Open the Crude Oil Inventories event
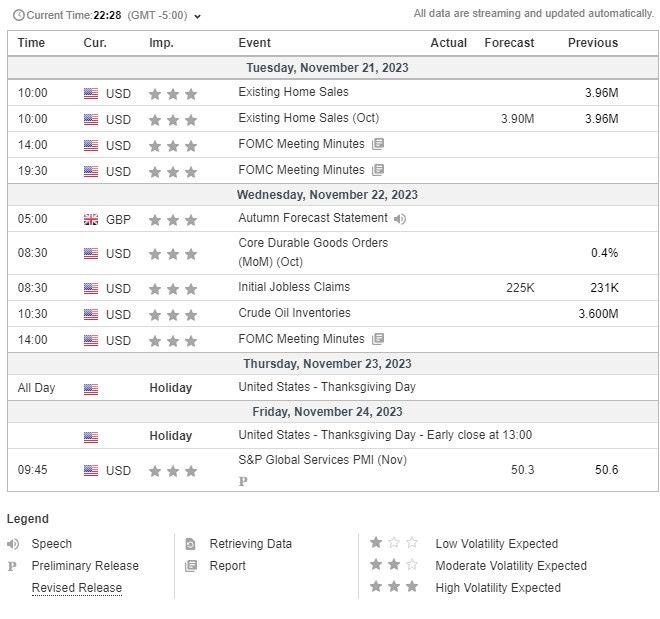This screenshot has width=660, height=619. pos(294,313)
